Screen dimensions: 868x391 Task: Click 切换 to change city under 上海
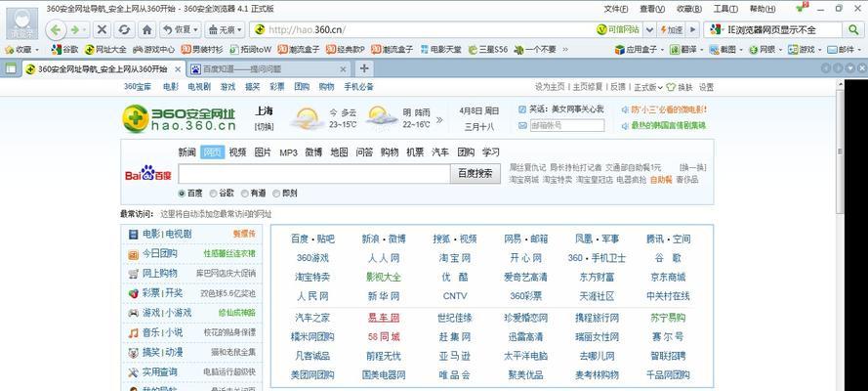(264, 127)
